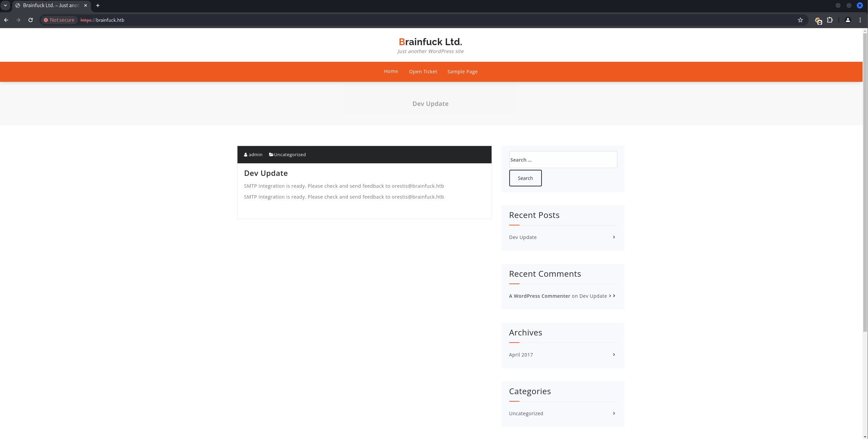Open Chrome three-dot menu
868x439 pixels.
click(x=860, y=20)
